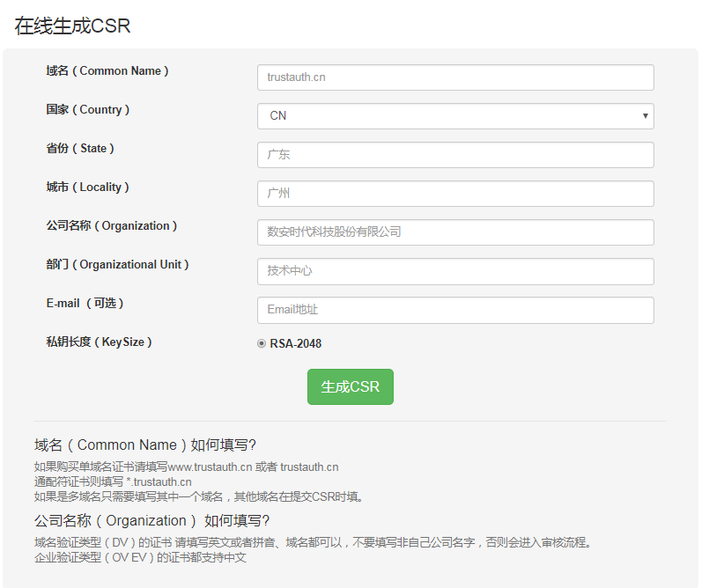The width and height of the screenshot is (709, 588).
Task: Click the Common Name domain input field
Action: pyautogui.click(x=455, y=77)
